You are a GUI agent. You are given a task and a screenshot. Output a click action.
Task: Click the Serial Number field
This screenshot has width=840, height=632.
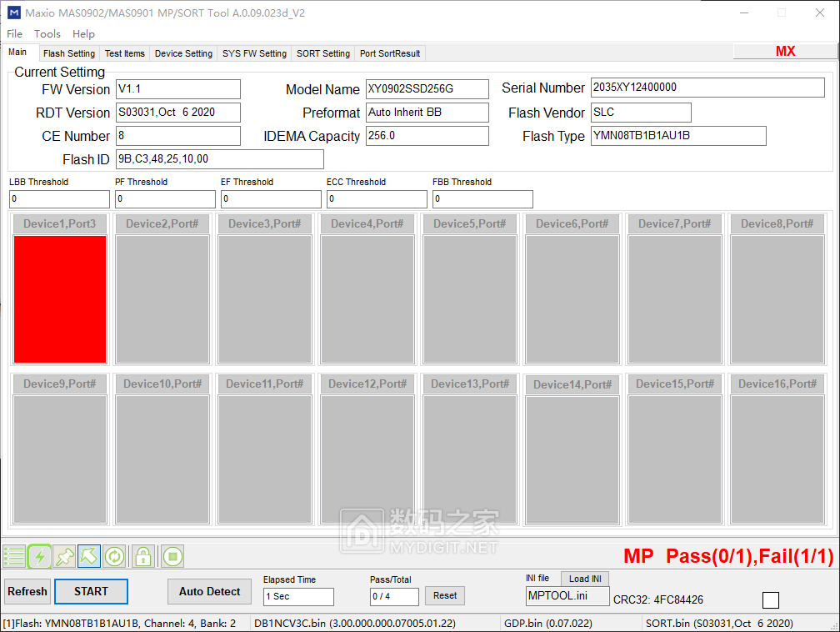707,88
